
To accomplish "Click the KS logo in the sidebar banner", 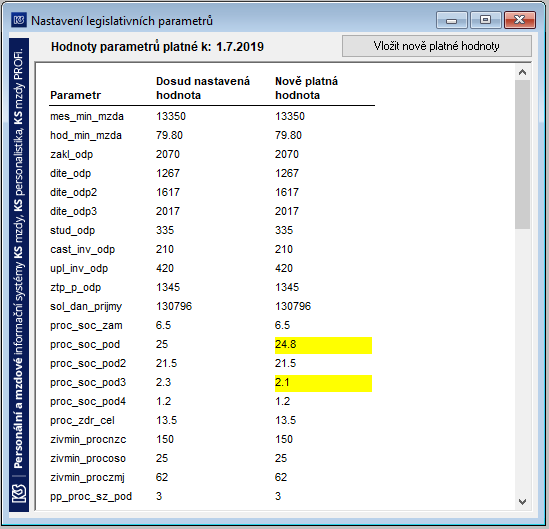I will (19, 493).
